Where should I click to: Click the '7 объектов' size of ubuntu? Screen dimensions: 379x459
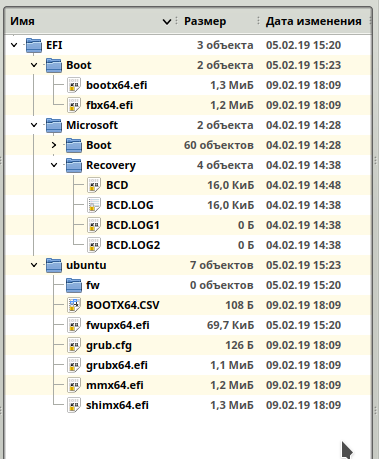pyautogui.click(x=222, y=265)
